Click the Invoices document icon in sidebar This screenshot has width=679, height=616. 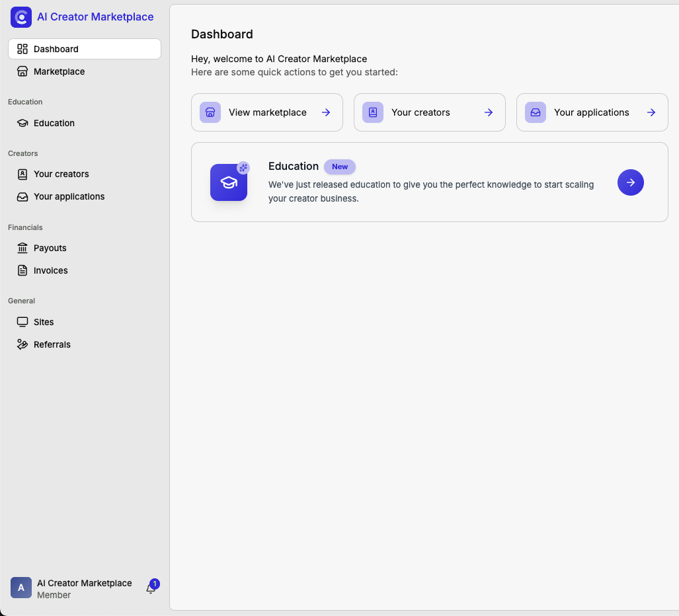(22, 270)
